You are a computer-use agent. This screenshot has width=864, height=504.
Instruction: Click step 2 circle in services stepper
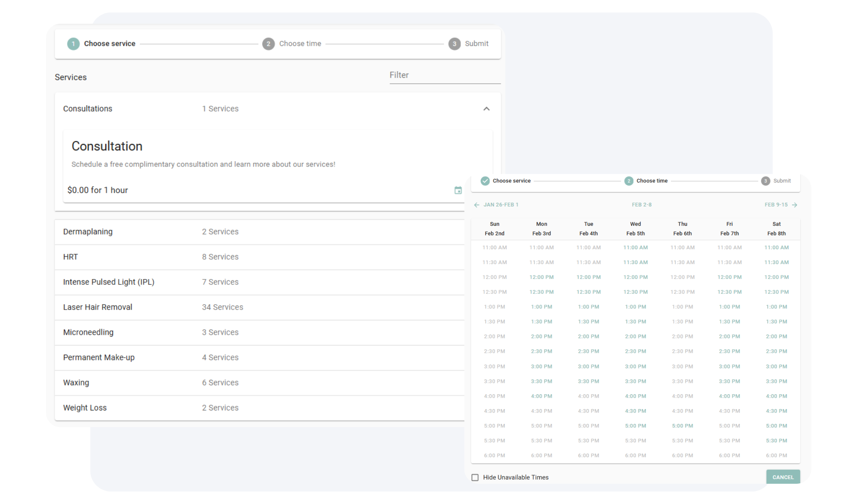269,44
